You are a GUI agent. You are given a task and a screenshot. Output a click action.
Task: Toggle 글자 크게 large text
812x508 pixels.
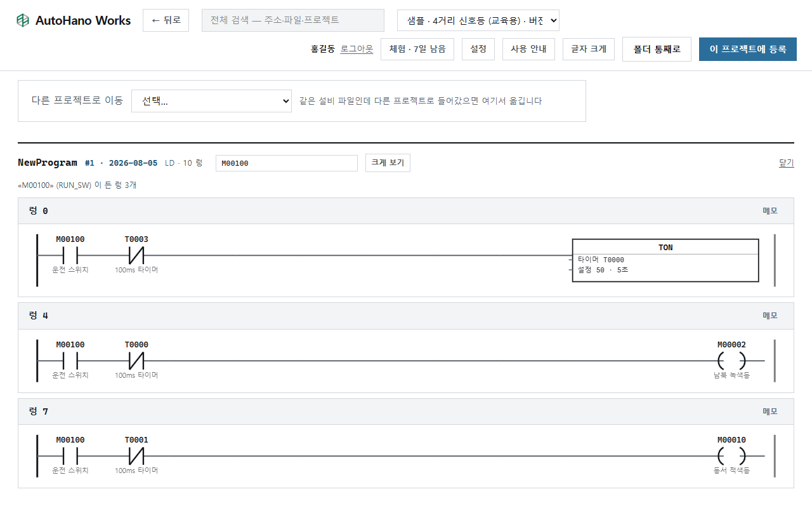(x=589, y=49)
